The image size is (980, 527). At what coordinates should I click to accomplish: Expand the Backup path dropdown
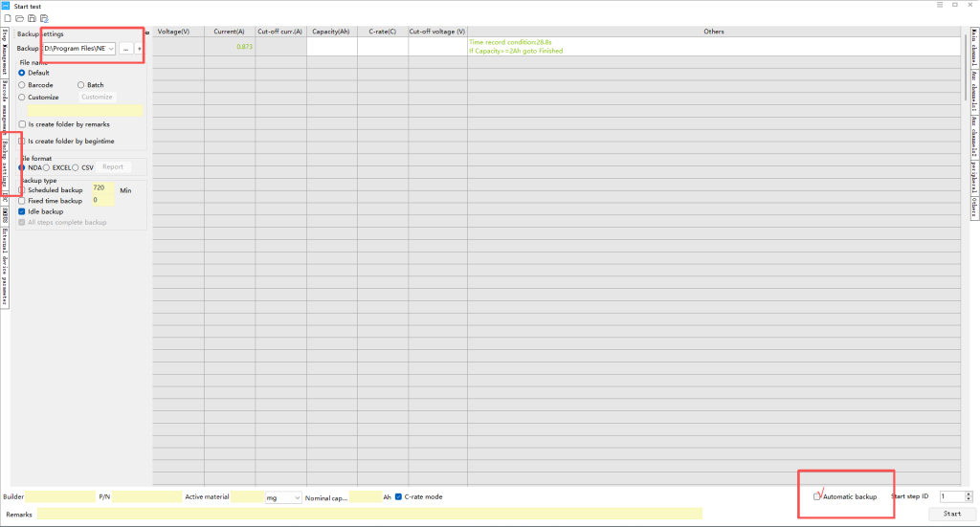point(111,48)
